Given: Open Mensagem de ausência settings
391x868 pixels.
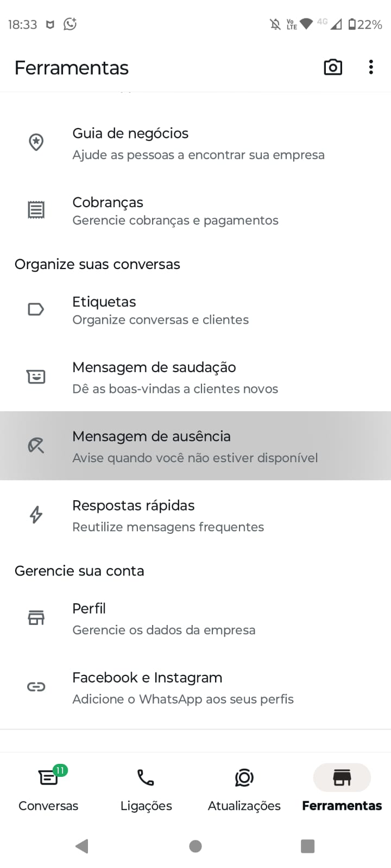Looking at the screenshot, I should tap(195, 446).
